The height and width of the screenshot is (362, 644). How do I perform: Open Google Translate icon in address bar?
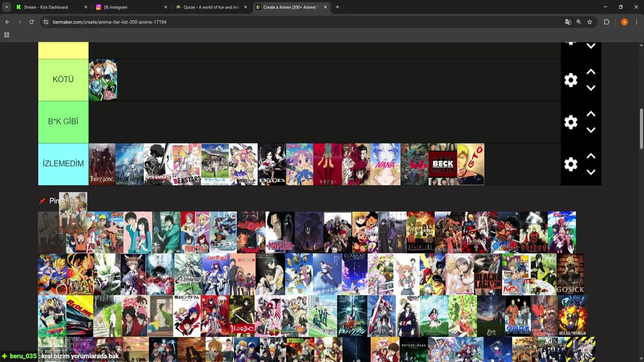[x=568, y=22]
